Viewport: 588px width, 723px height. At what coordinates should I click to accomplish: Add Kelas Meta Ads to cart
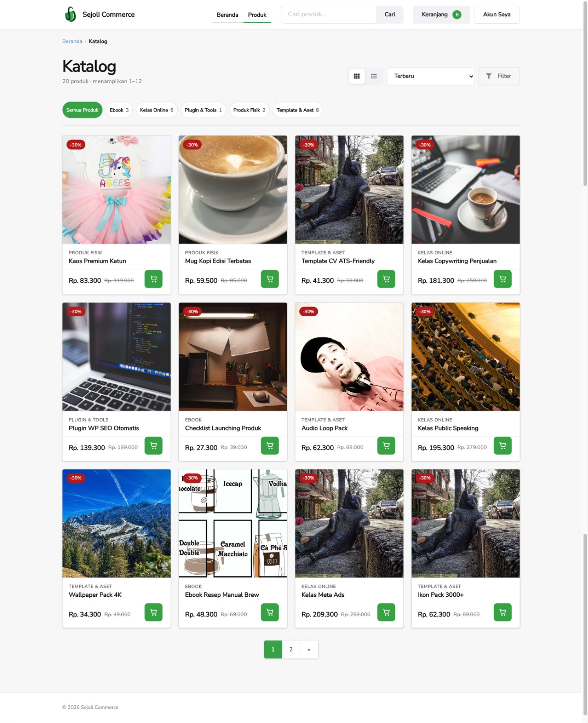tap(386, 612)
